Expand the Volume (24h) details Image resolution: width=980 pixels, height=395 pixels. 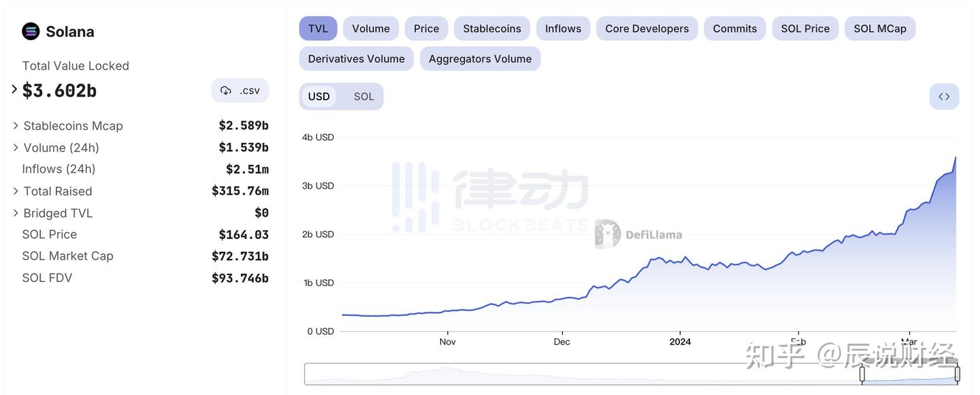16,148
